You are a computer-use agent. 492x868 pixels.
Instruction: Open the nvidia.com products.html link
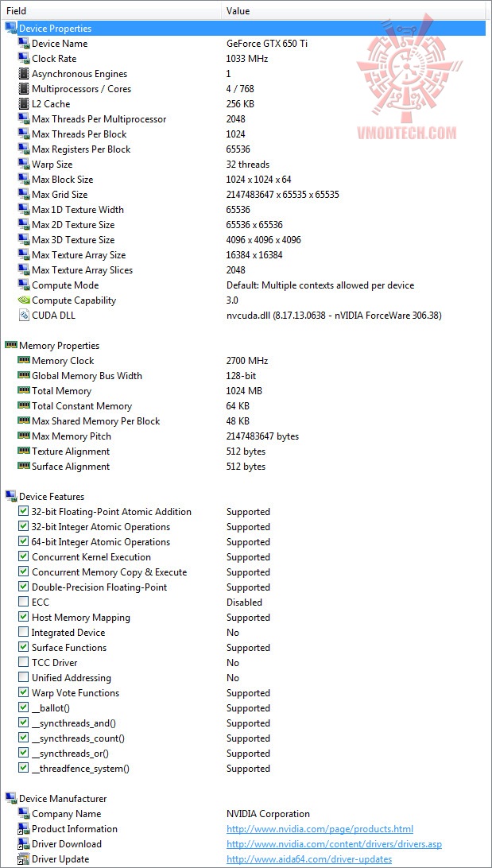tap(320, 829)
